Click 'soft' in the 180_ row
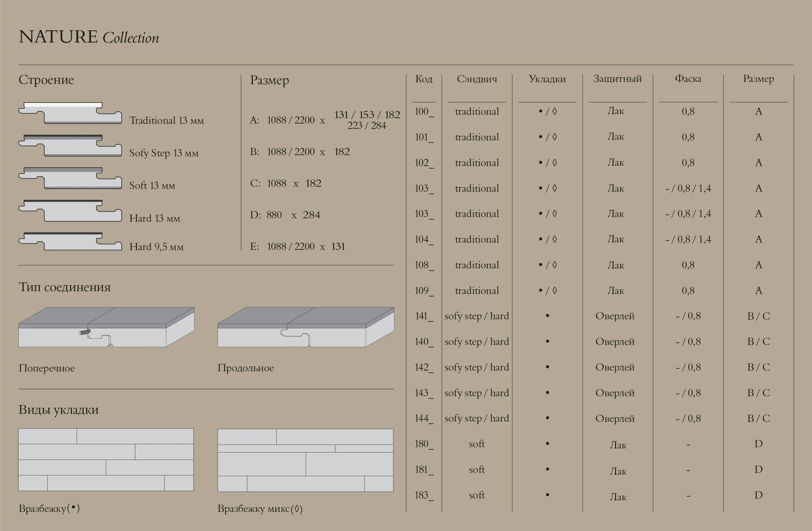812x531 pixels. [477, 444]
